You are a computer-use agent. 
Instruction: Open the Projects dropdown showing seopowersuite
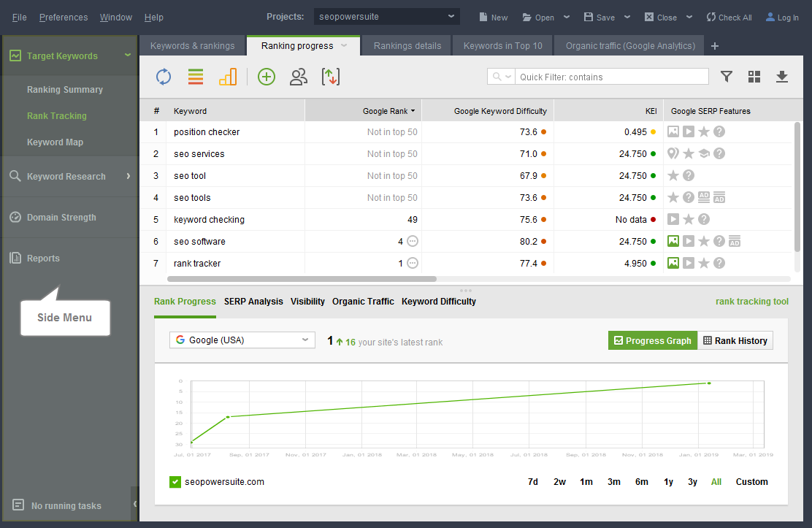coord(387,17)
